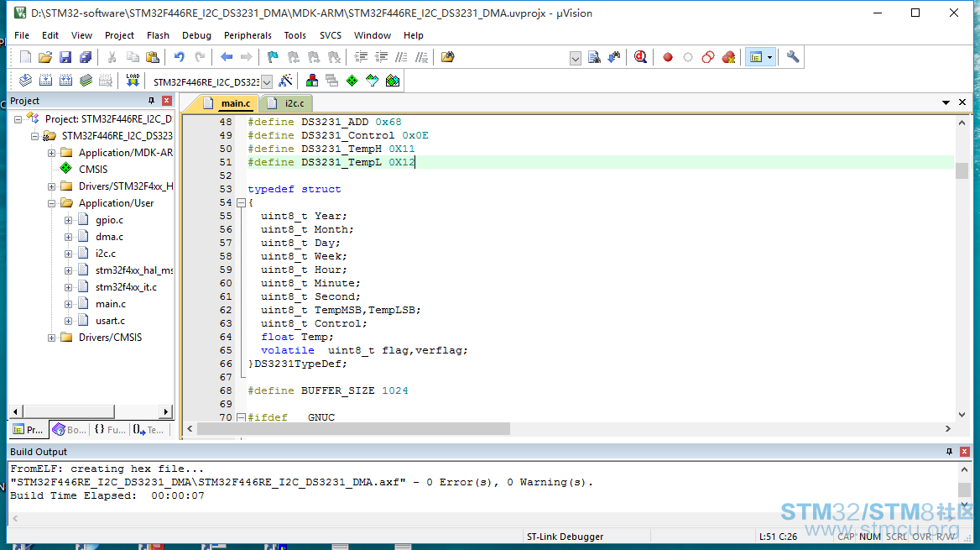Screen dimensions: 980x550
Task: Click the Translate file icon in build toolbar
Action: [x=25, y=81]
